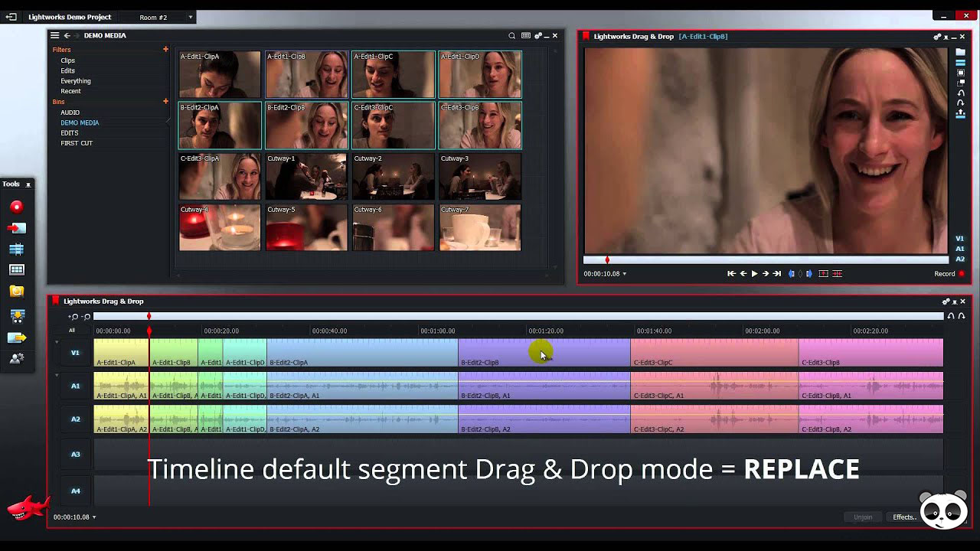Click the yellow search tool in Tools panel
980x551 pixels.
click(x=17, y=292)
